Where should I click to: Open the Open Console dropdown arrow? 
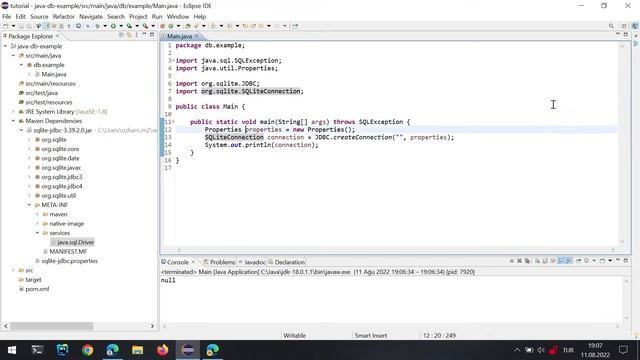point(610,261)
